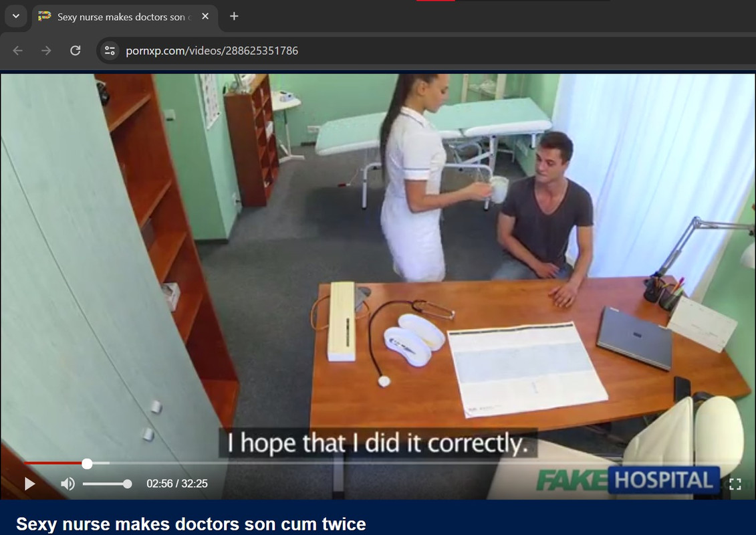The width and height of the screenshot is (756, 535).
Task: Open the tab search dropdown arrow
Action: (x=16, y=16)
